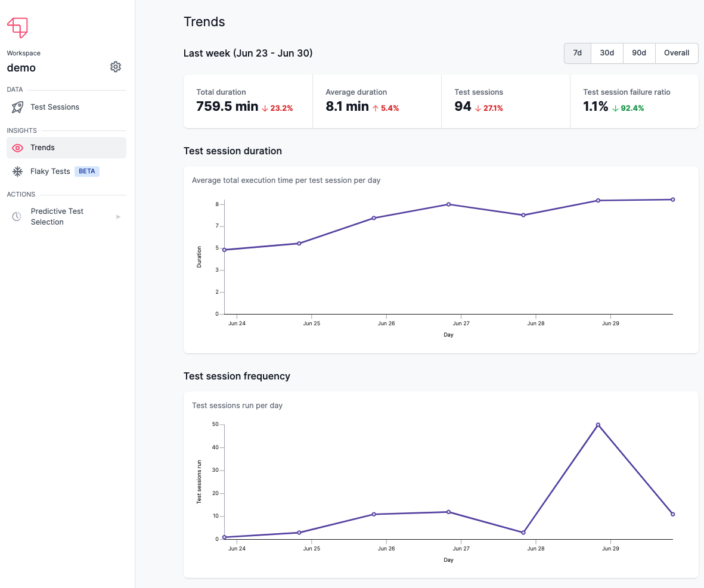Viewport: 704px width, 588px height.
Task: Click the Test session failure ratio card
Action: click(634, 101)
